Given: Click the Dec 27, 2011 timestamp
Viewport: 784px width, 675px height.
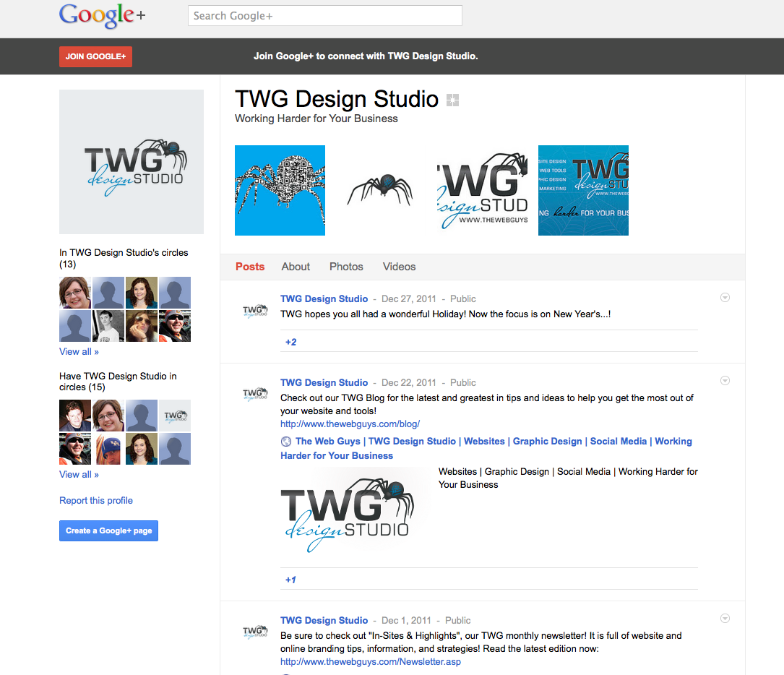Looking at the screenshot, I should coord(408,298).
